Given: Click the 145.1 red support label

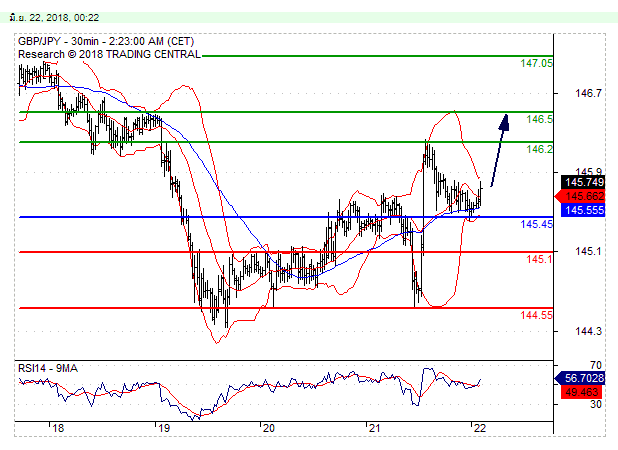Looking at the screenshot, I should pyautogui.click(x=539, y=259).
